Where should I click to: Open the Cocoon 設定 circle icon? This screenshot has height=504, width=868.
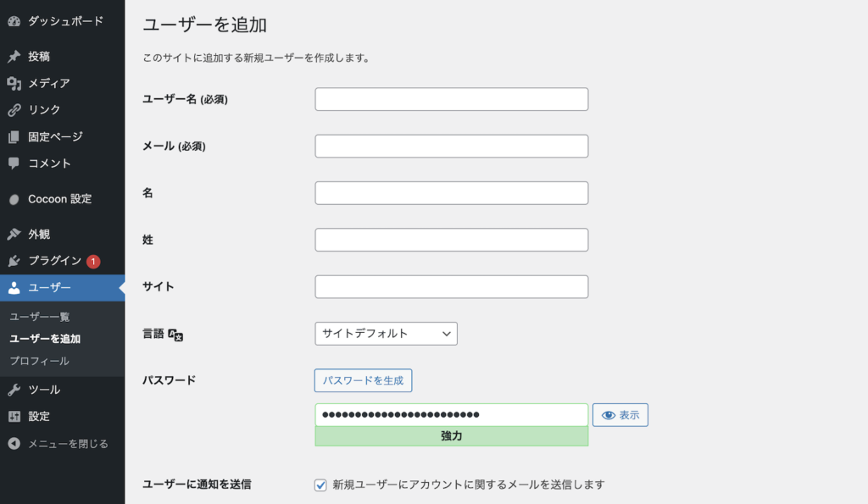tap(14, 198)
